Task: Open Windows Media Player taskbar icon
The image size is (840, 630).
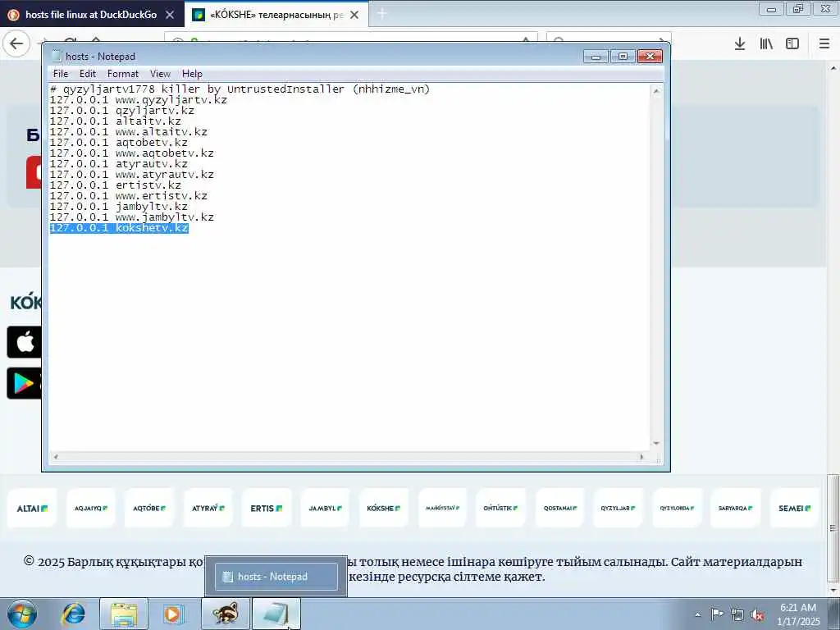Action: click(x=173, y=614)
